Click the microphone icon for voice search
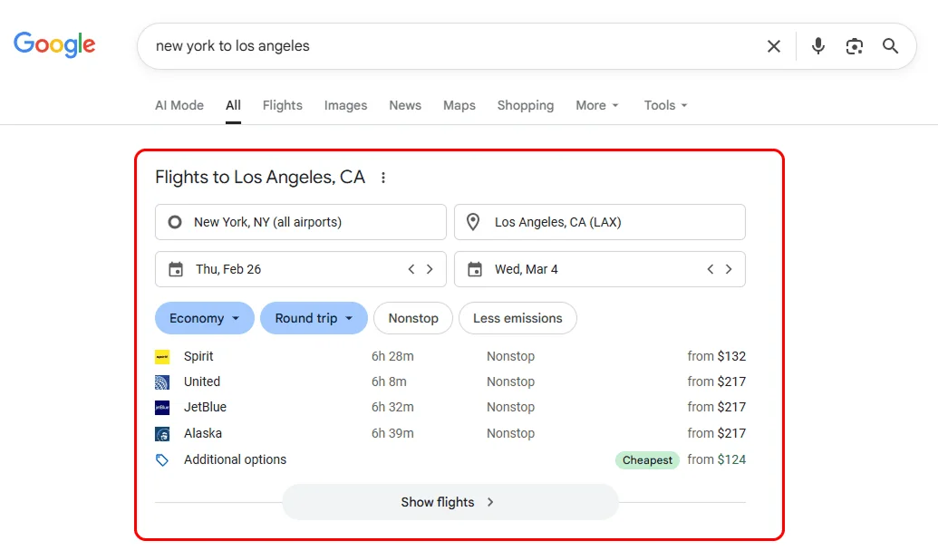Image resolution: width=938 pixels, height=560 pixels. [x=818, y=45]
